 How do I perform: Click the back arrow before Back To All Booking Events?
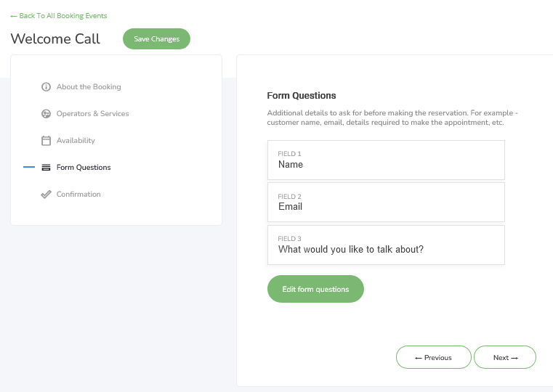click(14, 16)
